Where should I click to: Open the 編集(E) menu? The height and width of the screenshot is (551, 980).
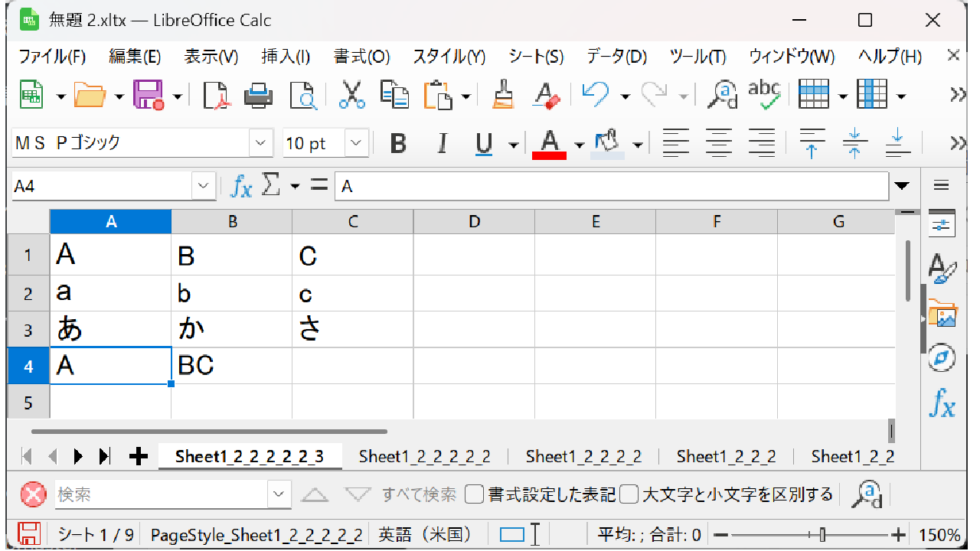(x=135, y=57)
